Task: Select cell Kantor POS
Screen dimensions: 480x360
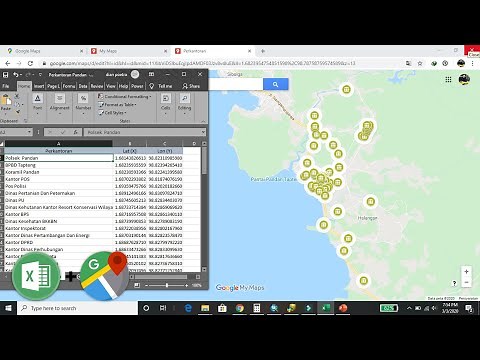Action: (x=59, y=179)
